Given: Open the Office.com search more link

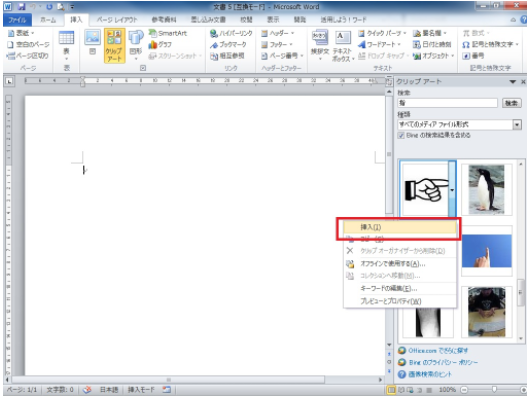Looking at the screenshot, I should tap(438, 351).
